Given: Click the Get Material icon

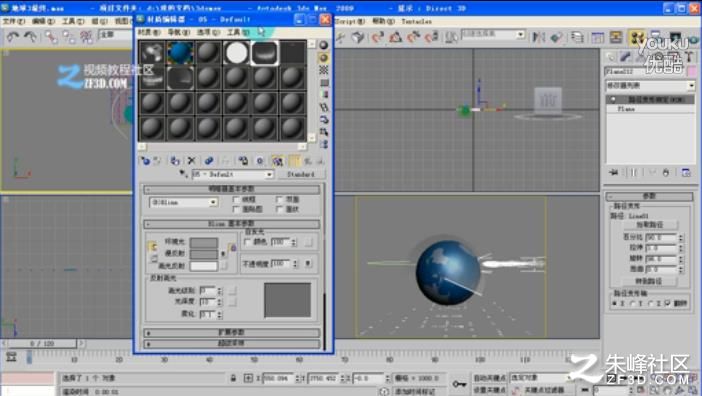Looking at the screenshot, I should (x=145, y=161).
